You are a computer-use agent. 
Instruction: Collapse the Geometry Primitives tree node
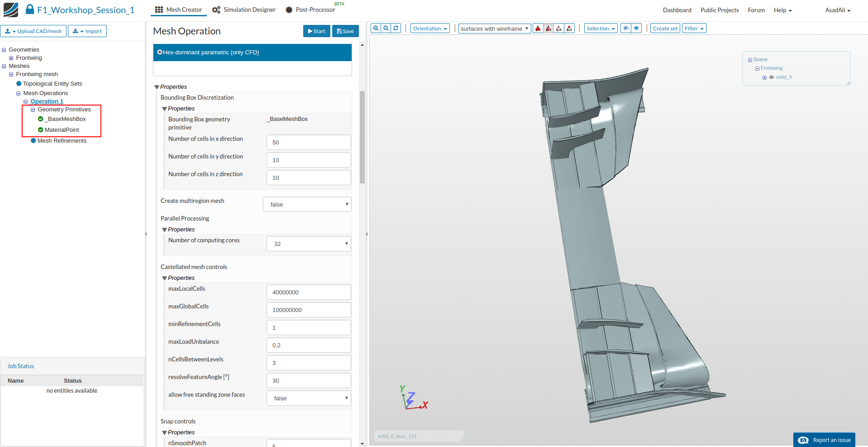(x=33, y=110)
